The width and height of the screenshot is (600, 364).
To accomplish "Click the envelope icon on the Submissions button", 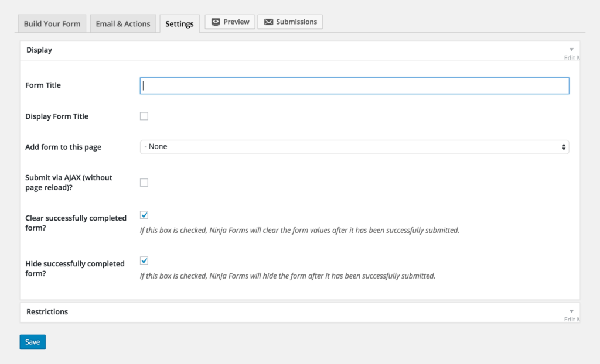I will (268, 22).
